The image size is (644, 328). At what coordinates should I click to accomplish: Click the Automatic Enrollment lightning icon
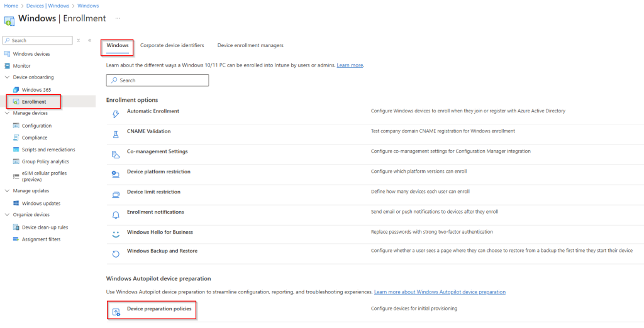tap(115, 114)
